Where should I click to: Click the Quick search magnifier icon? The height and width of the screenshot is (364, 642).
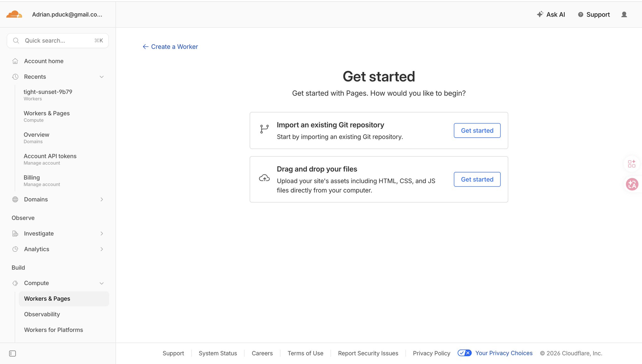pyautogui.click(x=16, y=40)
